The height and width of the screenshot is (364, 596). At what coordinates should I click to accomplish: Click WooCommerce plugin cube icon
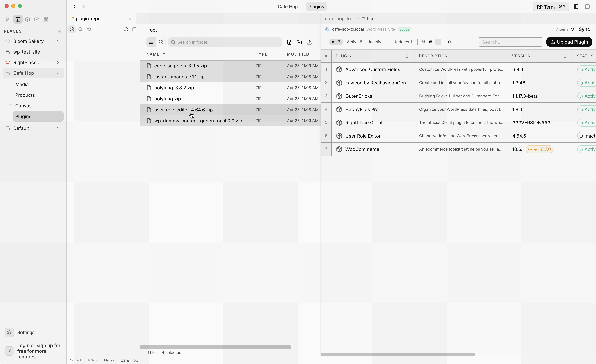tap(339, 149)
